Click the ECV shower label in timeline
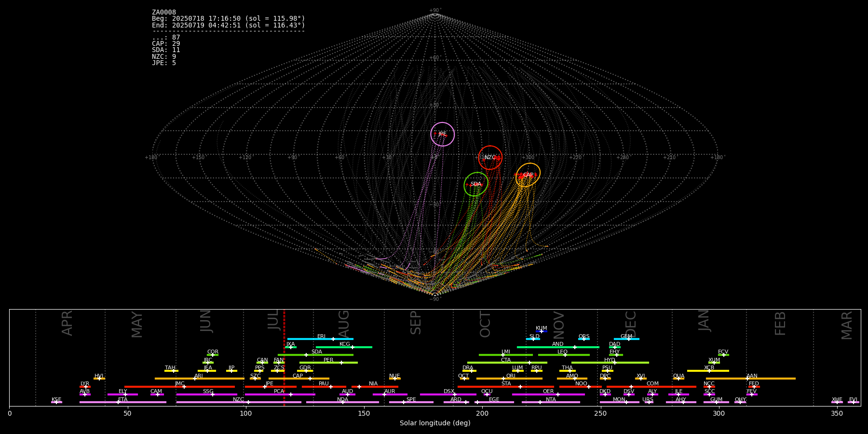868x434 pixels. coord(723,352)
